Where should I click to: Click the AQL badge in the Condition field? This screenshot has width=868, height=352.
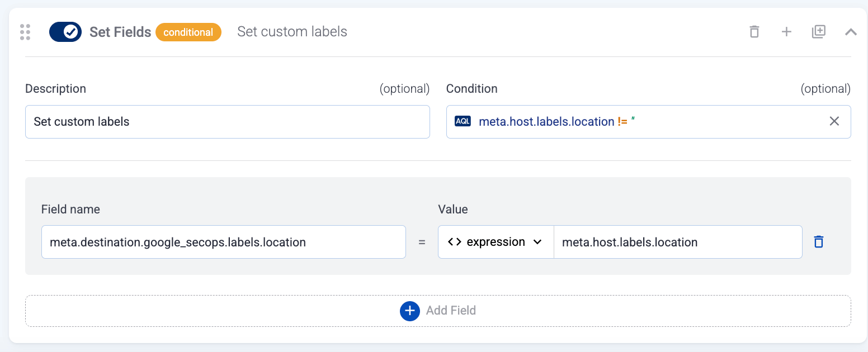(463, 121)
